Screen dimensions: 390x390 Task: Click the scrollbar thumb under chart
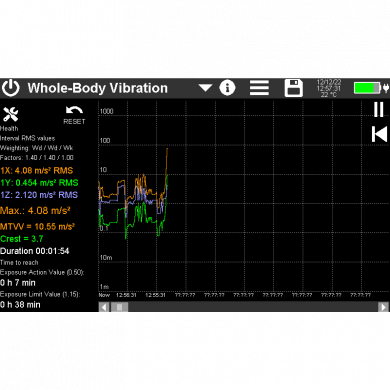(119, 307)
